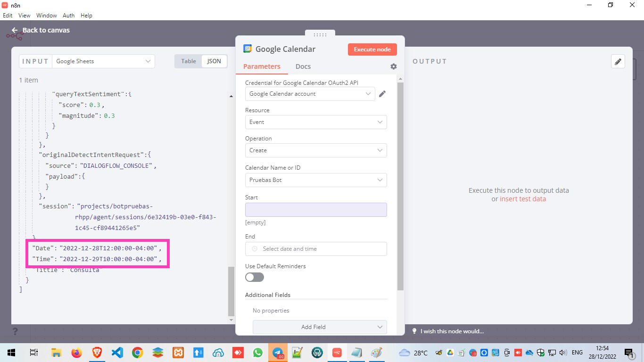Switch to the n8n app taskbar icon
The height and width of the screenshot is (362, 644).
click(337, 353)
